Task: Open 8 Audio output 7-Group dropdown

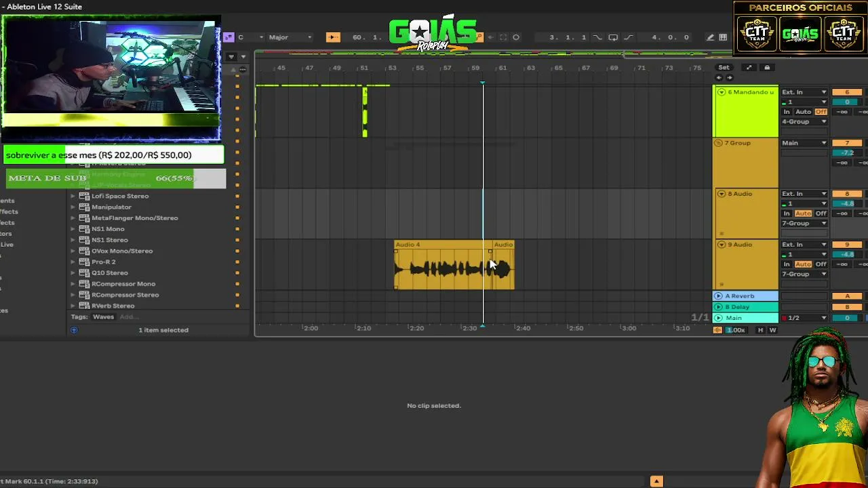Action: click(x=804, y=224)
